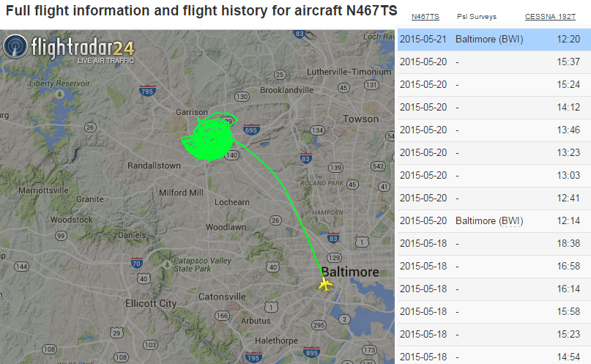Click the Liberty Reservoir park icon
Screen dimensions: 591x364
coord(59,94)
